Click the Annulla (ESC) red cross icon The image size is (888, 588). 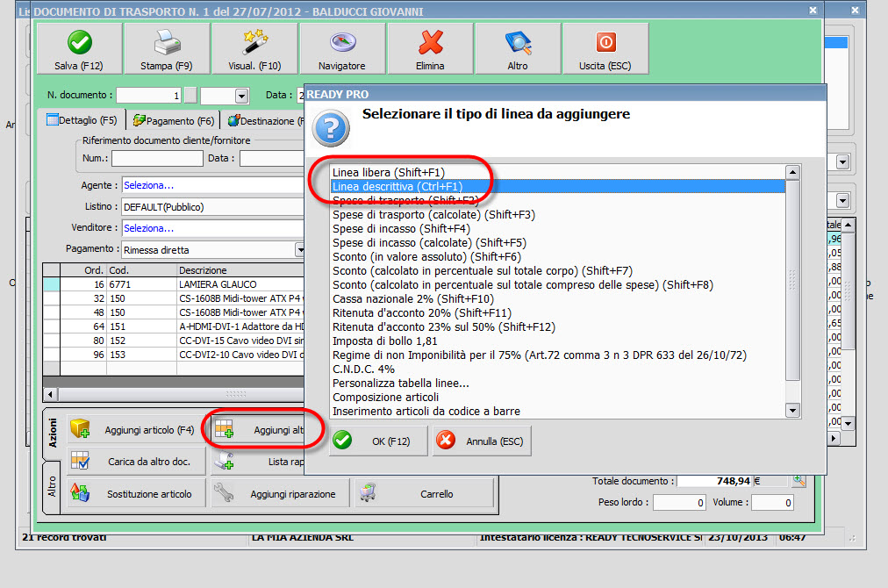click(x=446, y=441)
